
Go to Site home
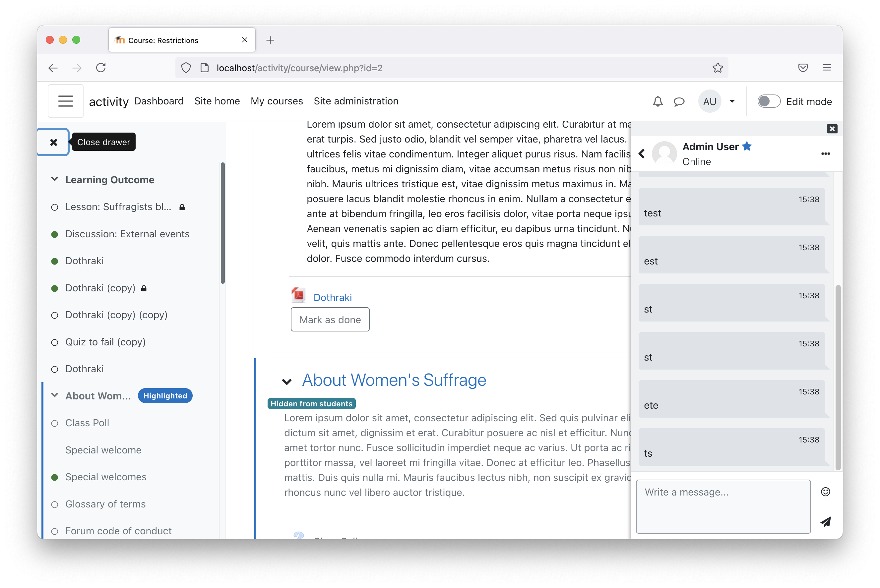pos(217,101)
